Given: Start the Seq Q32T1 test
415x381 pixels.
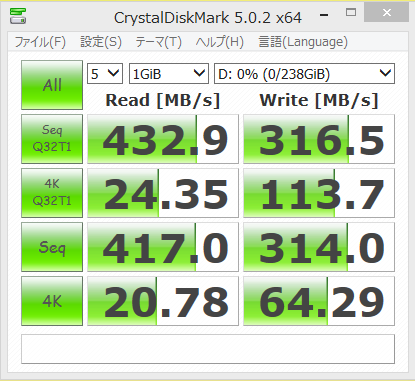Looking at the screenshot, I should pos(52,139).
